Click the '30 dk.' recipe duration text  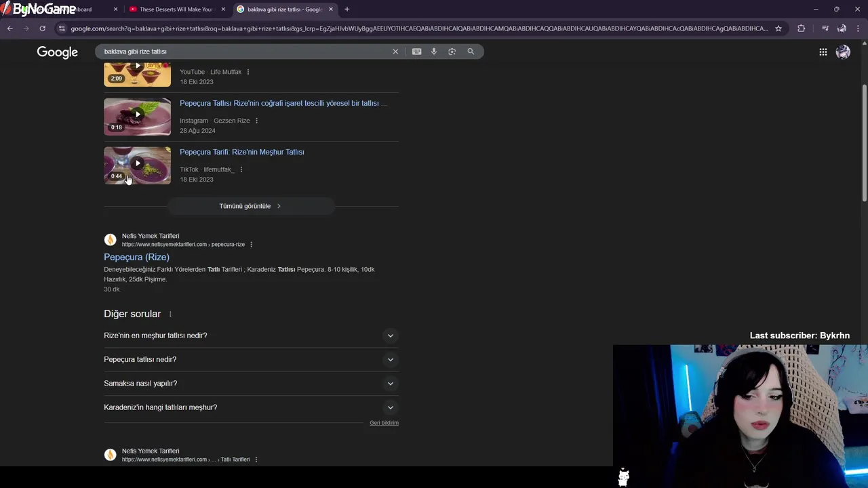(112, 289)
